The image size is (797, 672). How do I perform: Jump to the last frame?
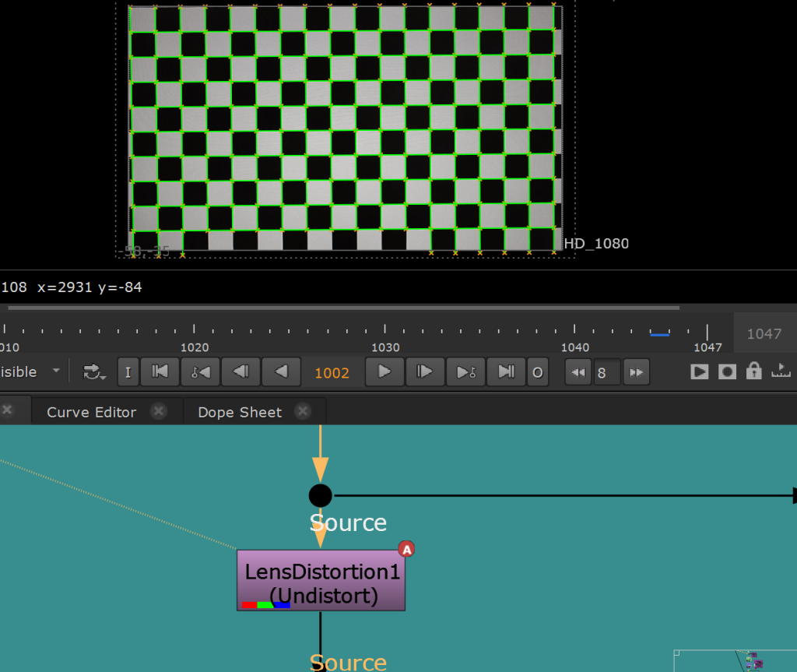[506, 372]
